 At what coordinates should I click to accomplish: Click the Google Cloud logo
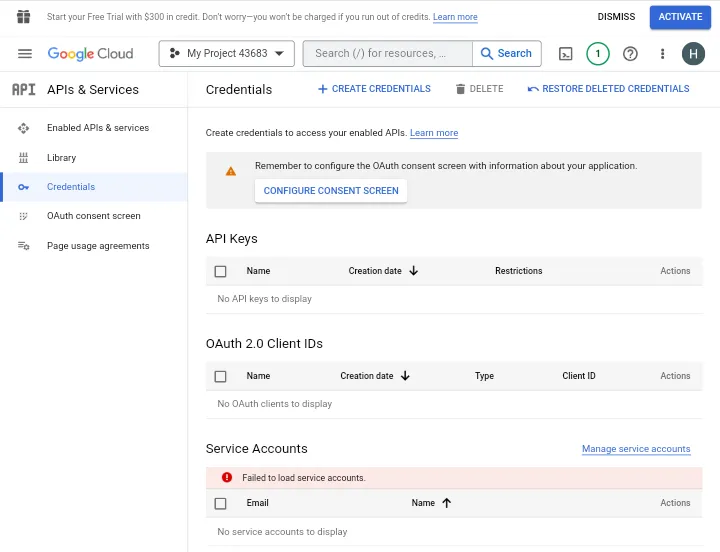90,54
